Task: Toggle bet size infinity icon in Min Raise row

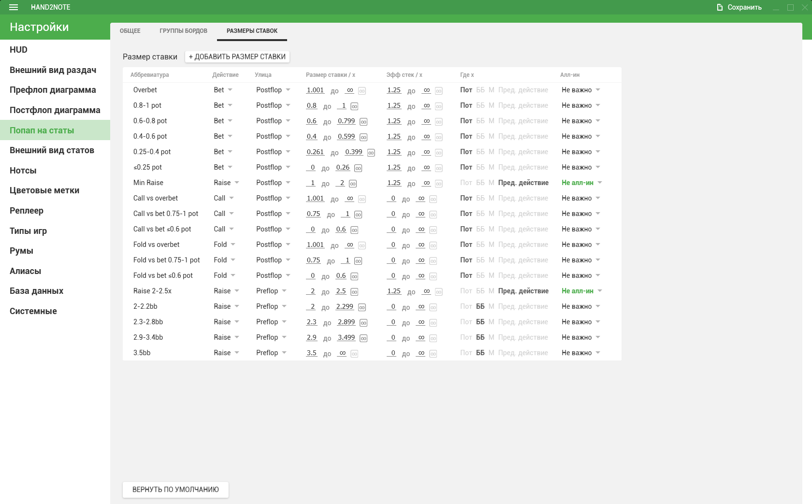Action: tap(353, 184)
